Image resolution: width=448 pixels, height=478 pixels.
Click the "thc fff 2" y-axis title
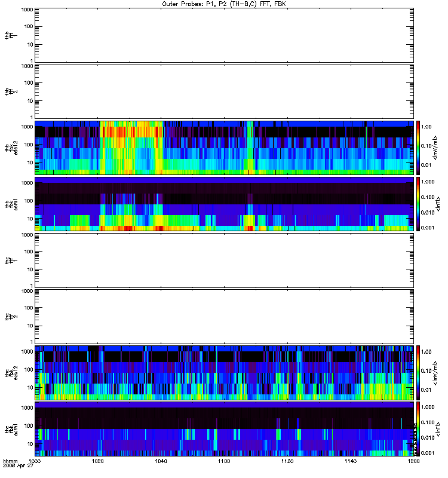(x=11, y=317)
